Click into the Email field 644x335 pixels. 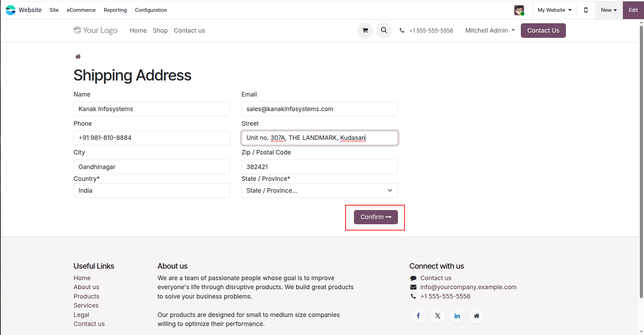tap(320, 109)
